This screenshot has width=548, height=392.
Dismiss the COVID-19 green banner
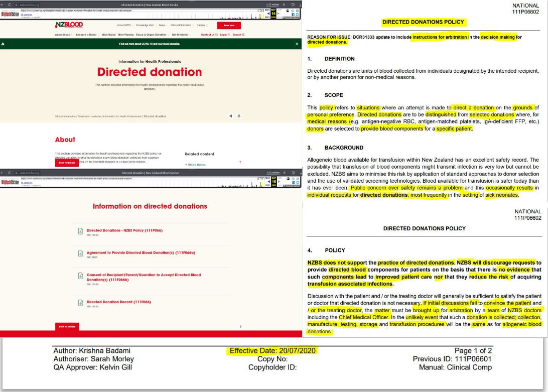(x=297, y=44)
